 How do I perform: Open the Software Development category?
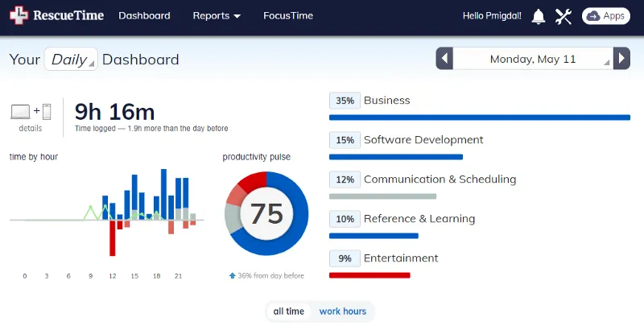pos(423,140)
